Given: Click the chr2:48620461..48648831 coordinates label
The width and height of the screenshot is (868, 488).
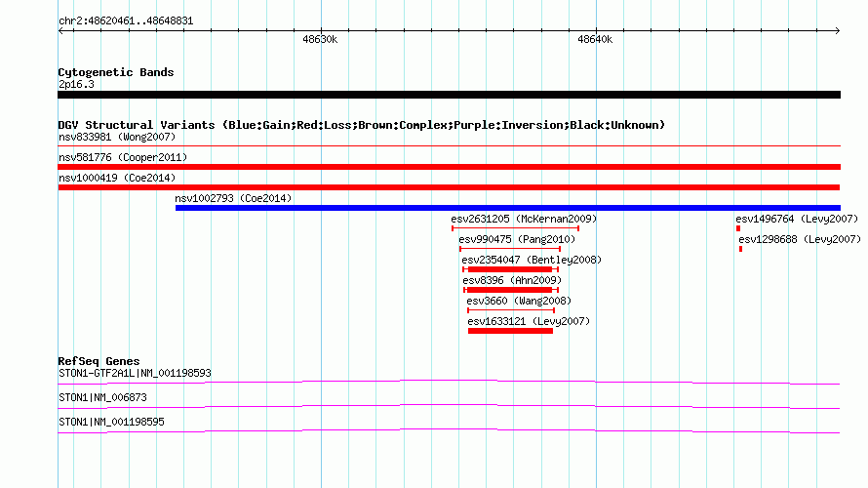Looking at the screenshot, I should tap(126, 21).
